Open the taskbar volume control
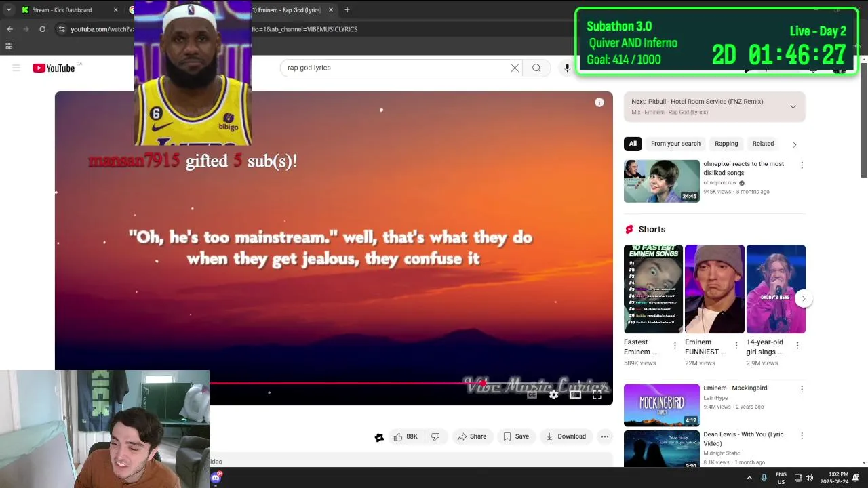This screenshot has width=868, height=488. pyautogui.click(x=809, y=478)
